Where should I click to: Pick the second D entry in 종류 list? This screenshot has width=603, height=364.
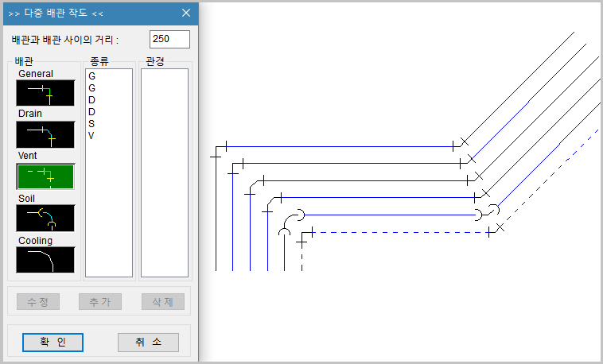point(92,112)
